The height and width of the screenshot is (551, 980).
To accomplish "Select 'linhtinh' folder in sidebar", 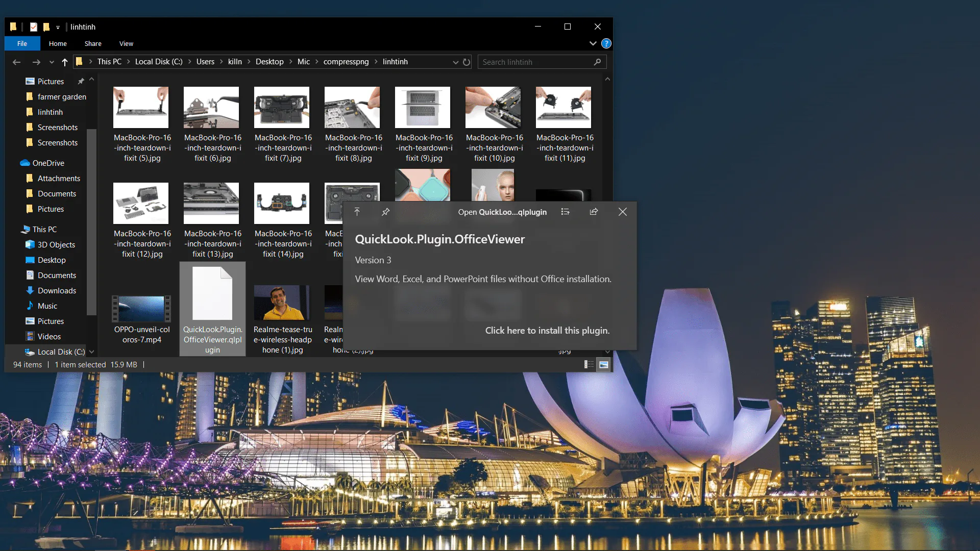I will point(50,112).
